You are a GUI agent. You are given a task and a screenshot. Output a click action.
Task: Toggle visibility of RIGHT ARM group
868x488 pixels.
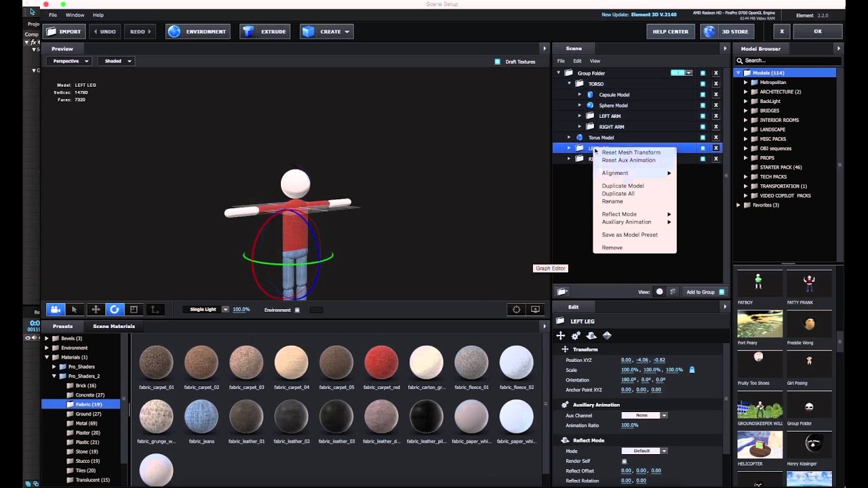pos(703,127)
